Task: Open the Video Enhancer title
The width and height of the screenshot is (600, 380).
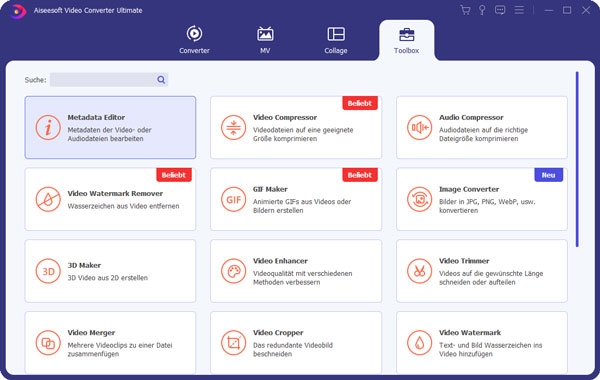Action: pos(280,261)
